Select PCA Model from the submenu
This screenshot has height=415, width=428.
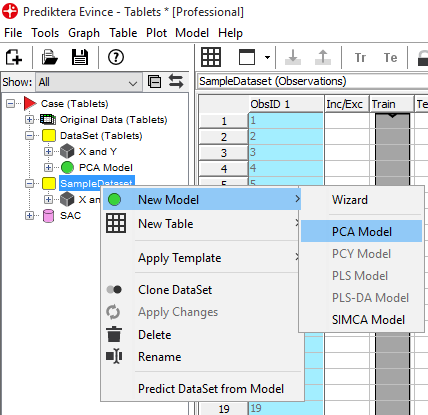[362, 231]
